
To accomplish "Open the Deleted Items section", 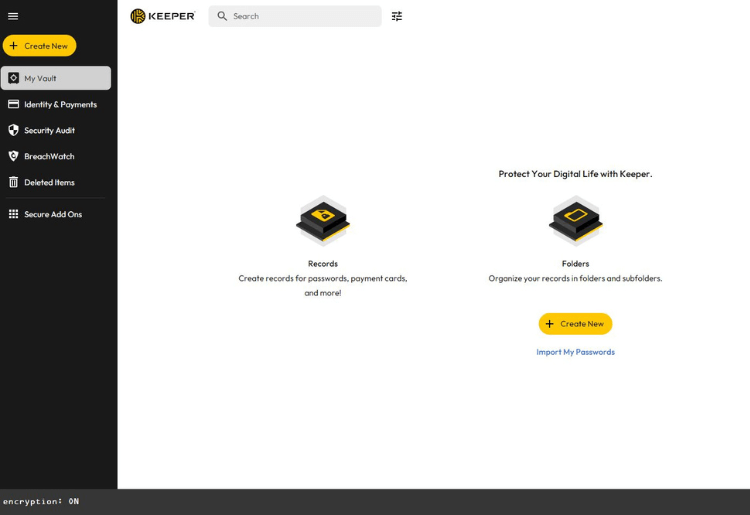I will coord(49,182).
